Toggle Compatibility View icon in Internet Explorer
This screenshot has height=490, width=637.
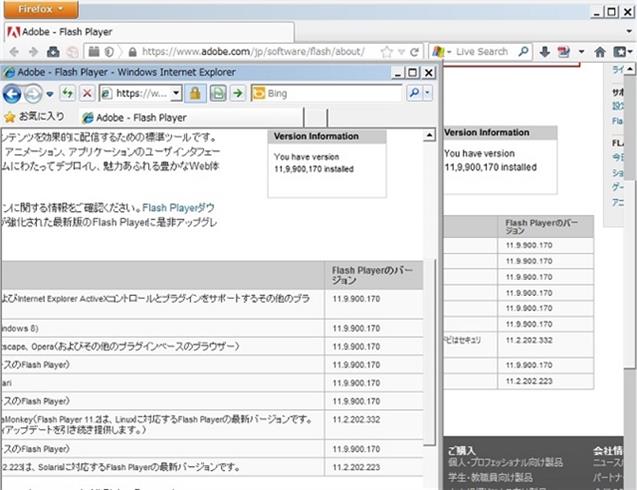(x=218, y=93)
